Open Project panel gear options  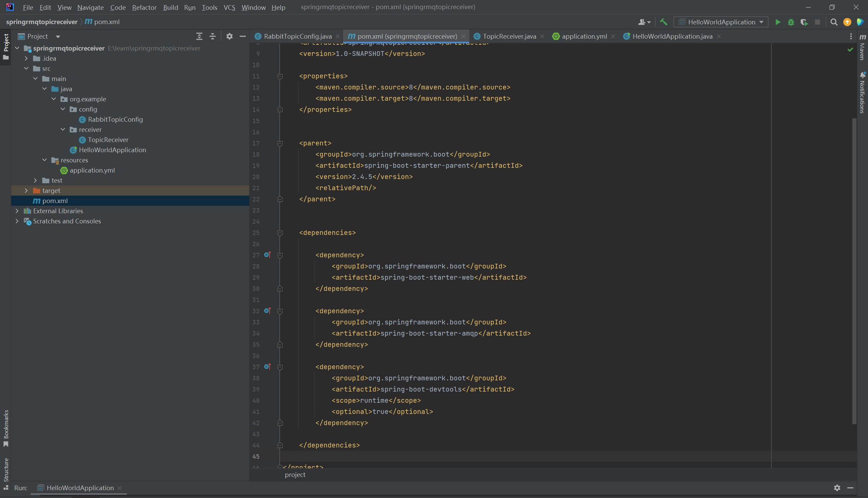pos(230,36)
